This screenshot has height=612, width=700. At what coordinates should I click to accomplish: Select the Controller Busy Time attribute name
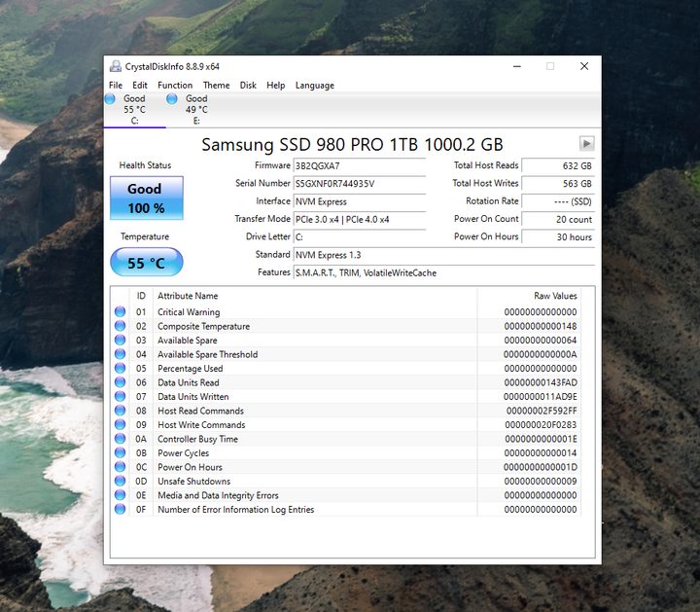coord(197,439)
